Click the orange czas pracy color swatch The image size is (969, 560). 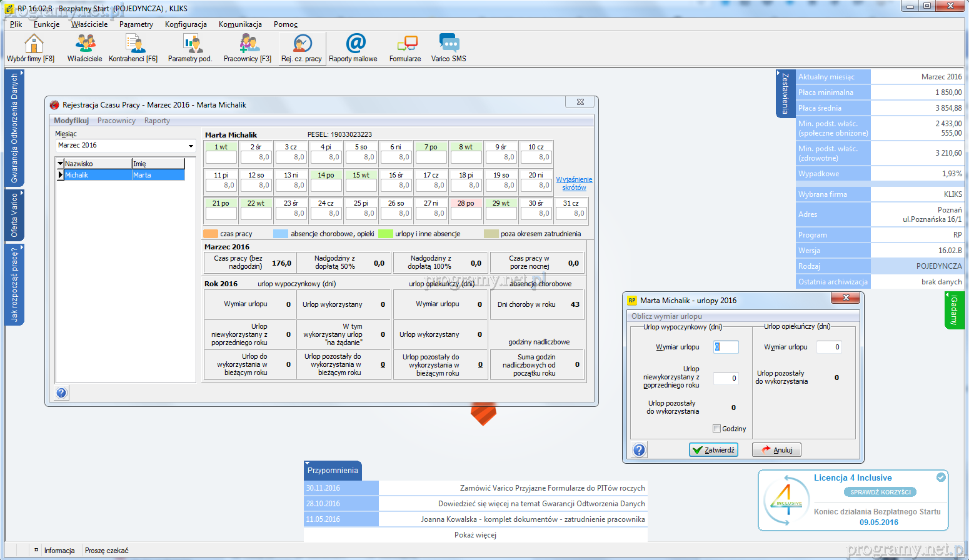coord(211,234)
